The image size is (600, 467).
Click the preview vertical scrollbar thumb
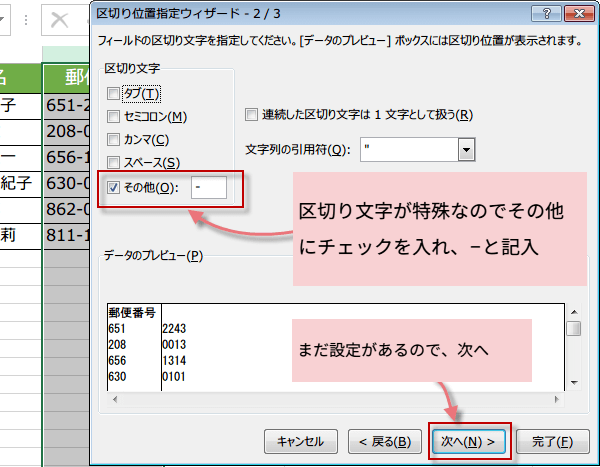click(573, 328)
